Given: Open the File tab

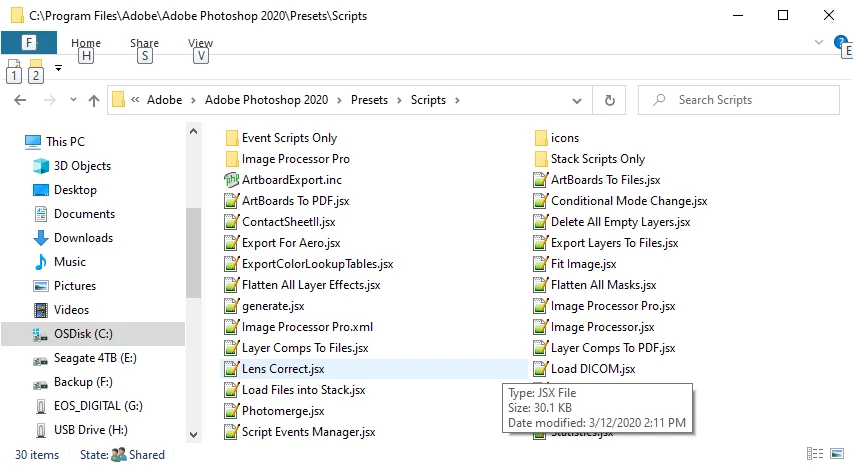Looking at the screenshot, I should click(29, 42).
